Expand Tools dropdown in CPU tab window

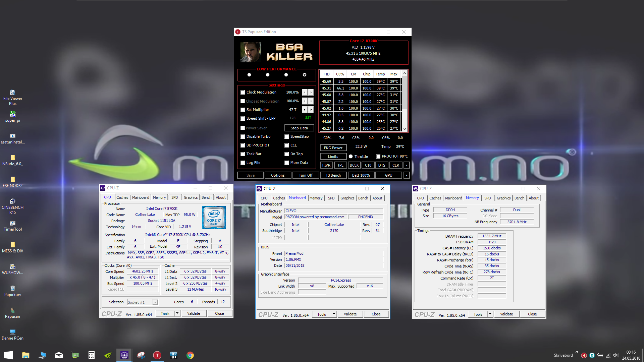pyautogui.click(x=177, y=313)
